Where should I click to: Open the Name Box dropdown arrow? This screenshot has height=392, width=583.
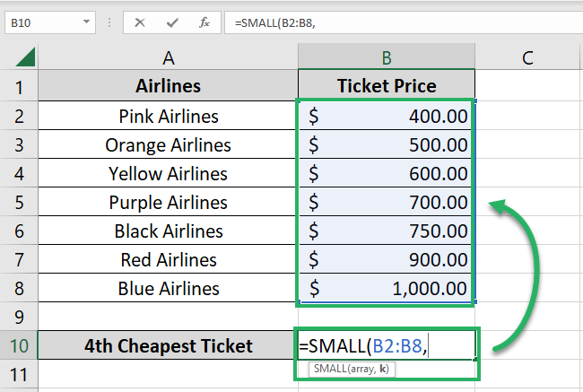tap(86, 21)
